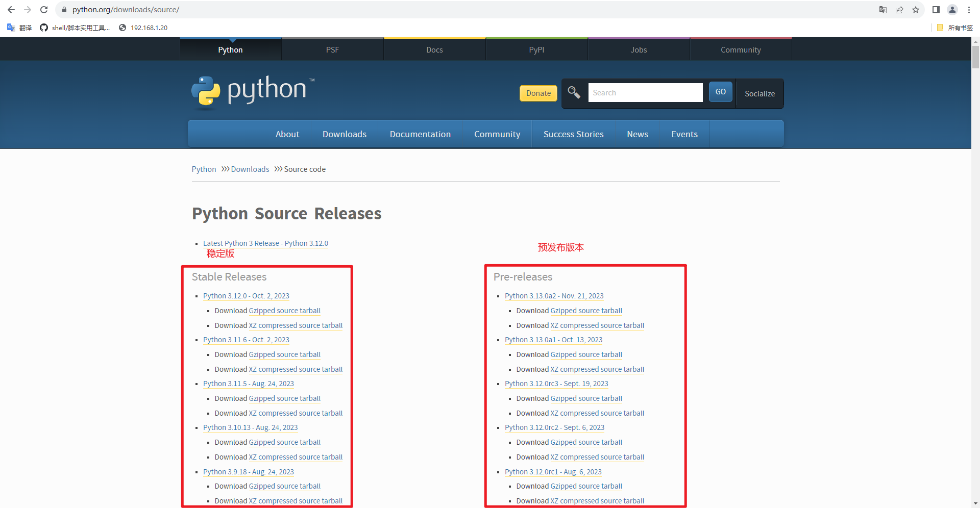The width and height of the screenshot is (980, 508).
Task: Switch to the Docs tab
Action: point(435,49)
